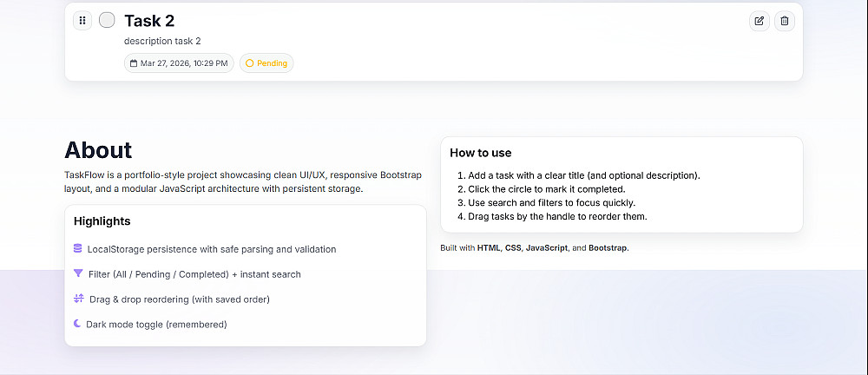
Task: Edit Task 2 with the pencil icon
Action: (759, 21)
